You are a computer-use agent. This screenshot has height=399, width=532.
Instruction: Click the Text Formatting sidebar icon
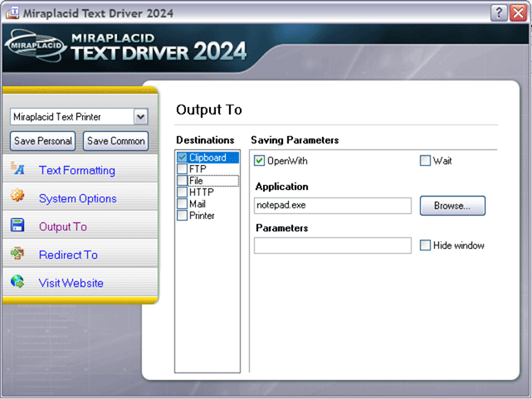tap(17, 168)
